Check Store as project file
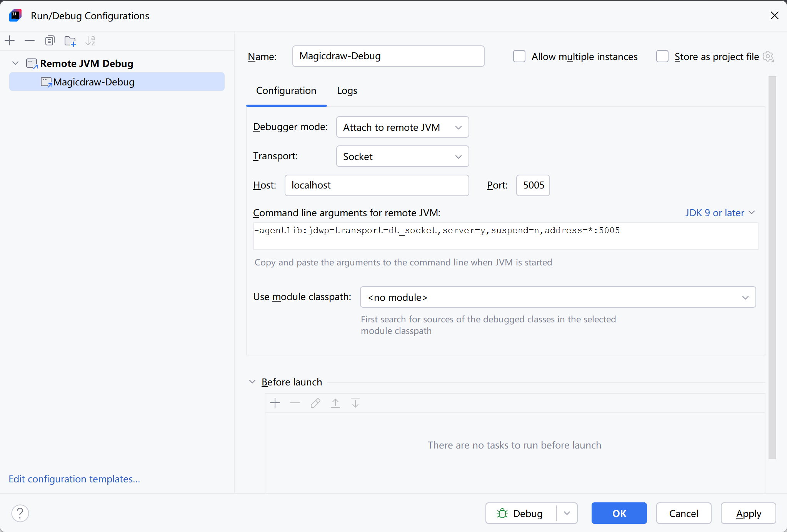This screenshot has height=532, width=787. pos(662,57)
